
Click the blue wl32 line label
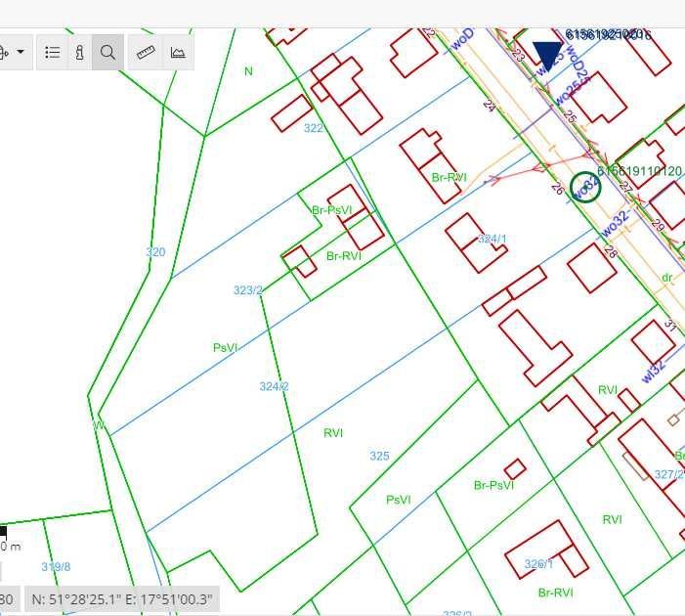(654, 372)
